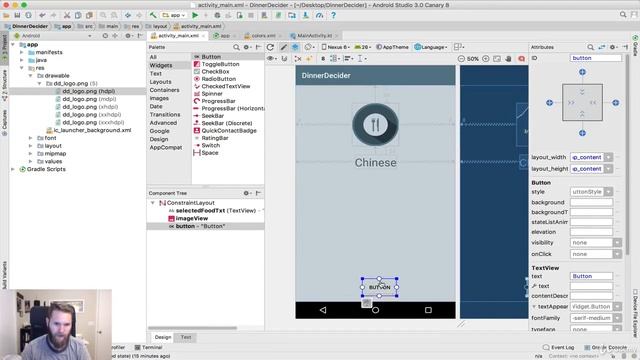Click the refresh layout icon in designer toolbar
This screenshot has width=640, height=360.
[x=270, y=47]
